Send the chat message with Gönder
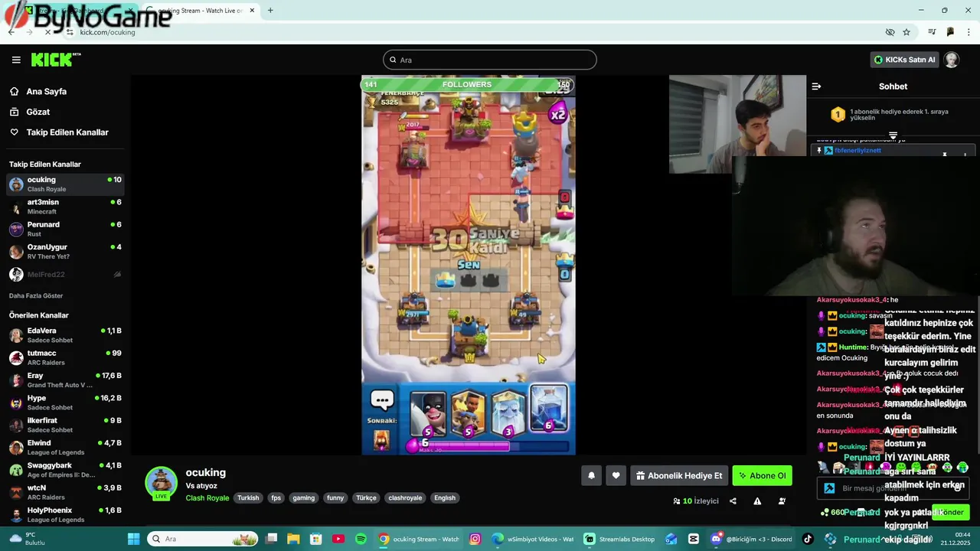The image size is (980, 551). [951, 513]
